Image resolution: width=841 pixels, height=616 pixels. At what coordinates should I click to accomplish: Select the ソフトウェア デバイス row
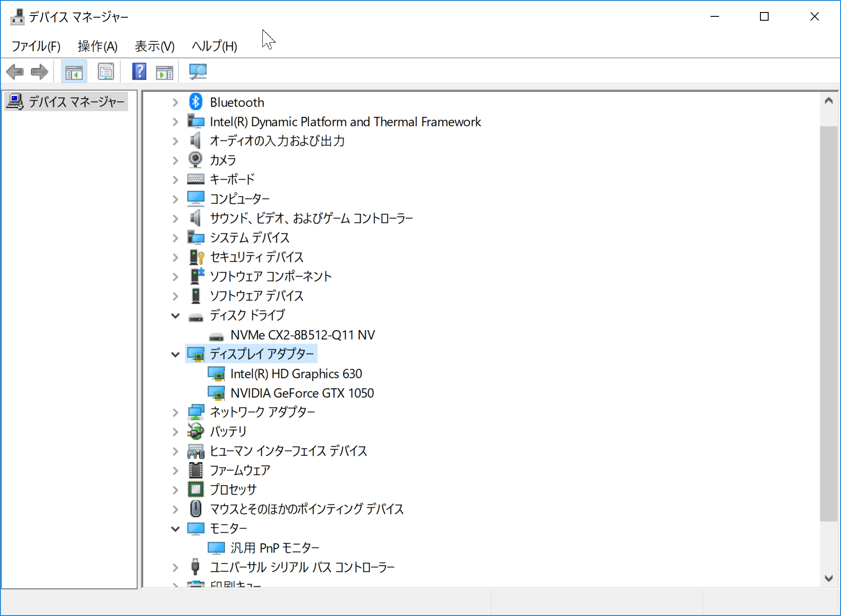coord(256,296)
